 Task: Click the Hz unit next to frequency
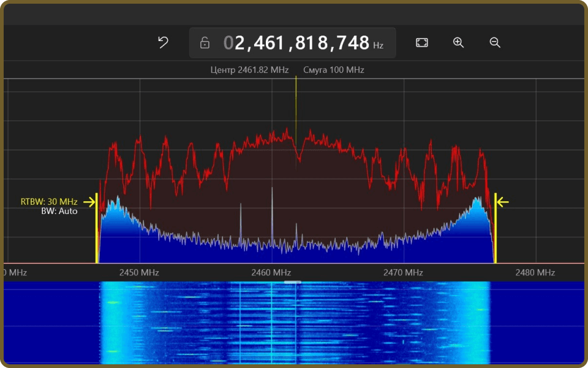coord(378,46)
